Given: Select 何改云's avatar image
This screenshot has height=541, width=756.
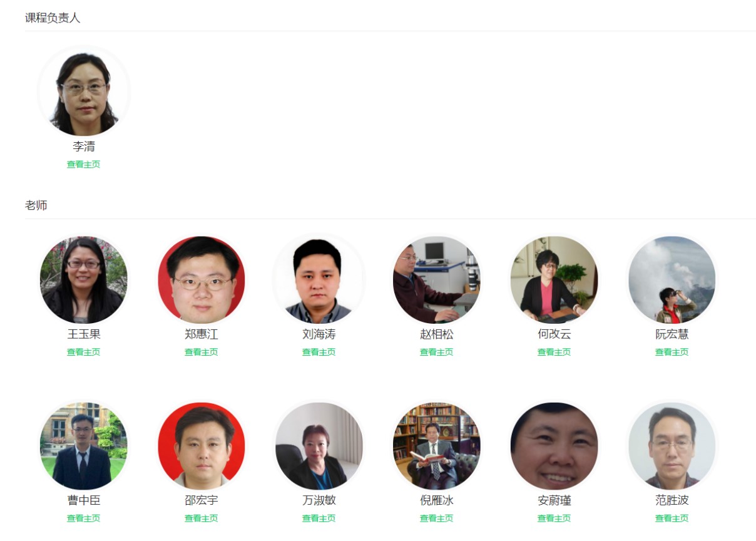Looking at the screenshot, I should pyautogui.click(x=554, y=280).
